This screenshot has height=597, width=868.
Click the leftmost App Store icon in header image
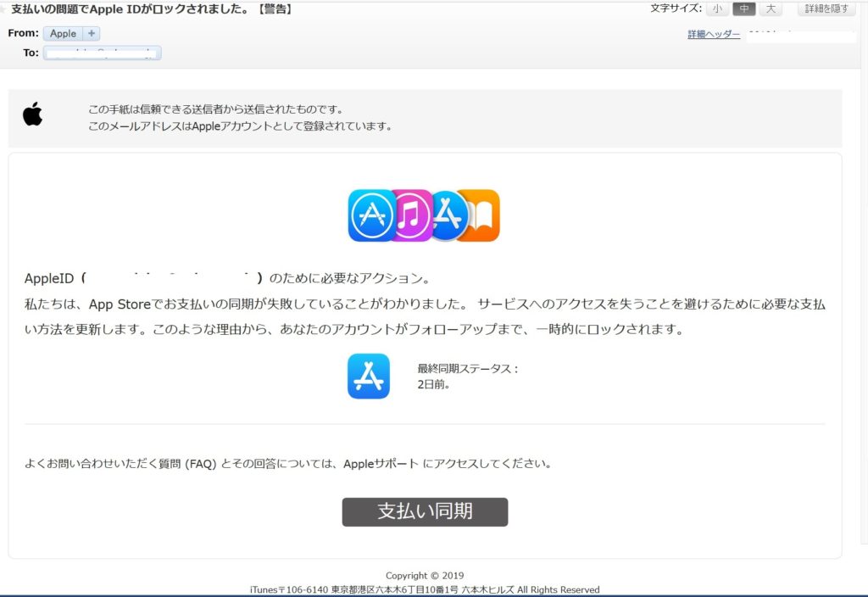coord(371,215)
